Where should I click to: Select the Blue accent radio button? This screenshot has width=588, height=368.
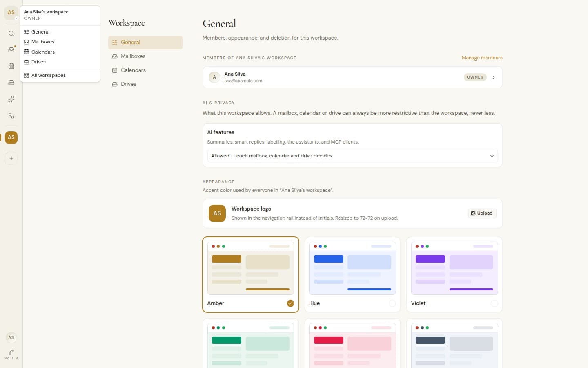point(392,303)
